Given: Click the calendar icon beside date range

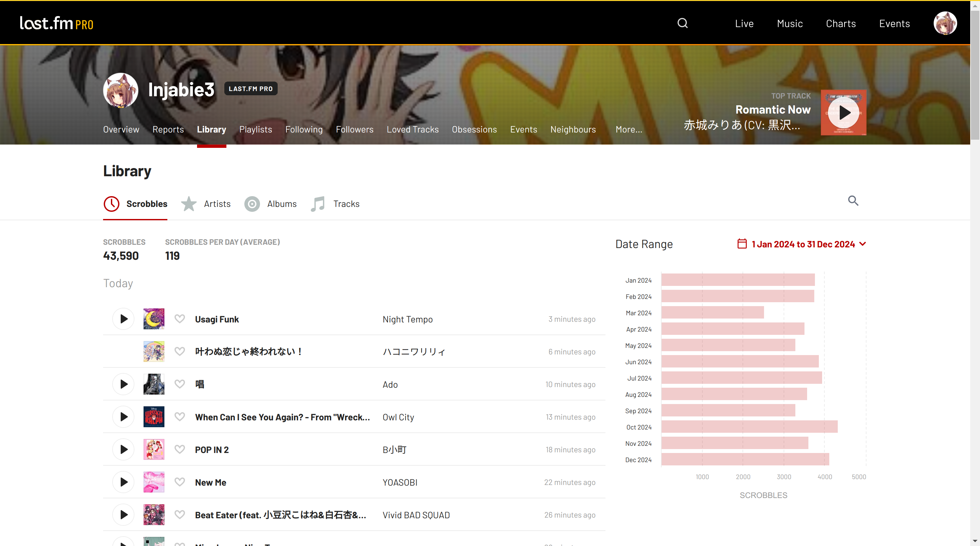Looking at the screenshot, I should 742,244.
